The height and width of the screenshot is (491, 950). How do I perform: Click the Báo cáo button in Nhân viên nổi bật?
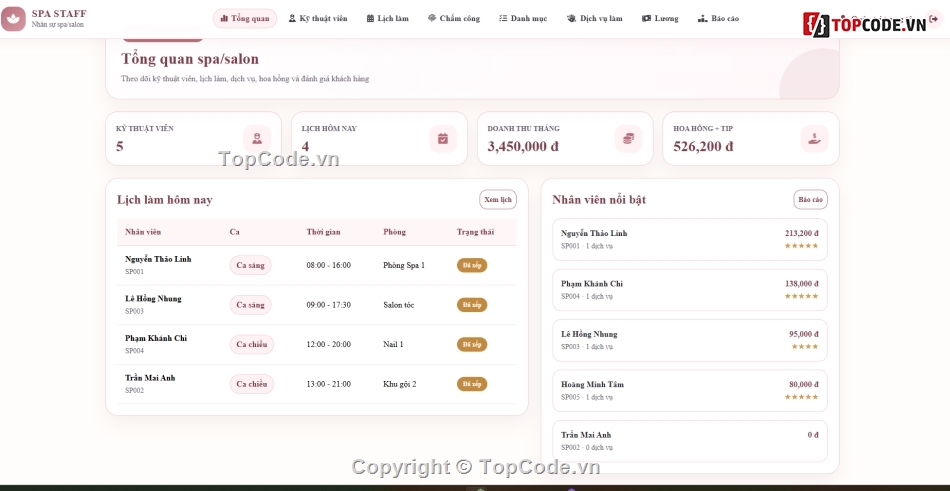point(811,199)
